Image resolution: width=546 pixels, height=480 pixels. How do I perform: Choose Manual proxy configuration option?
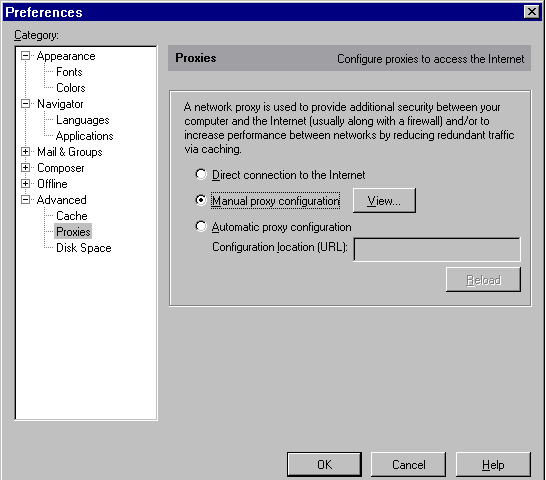coord(201,200)
